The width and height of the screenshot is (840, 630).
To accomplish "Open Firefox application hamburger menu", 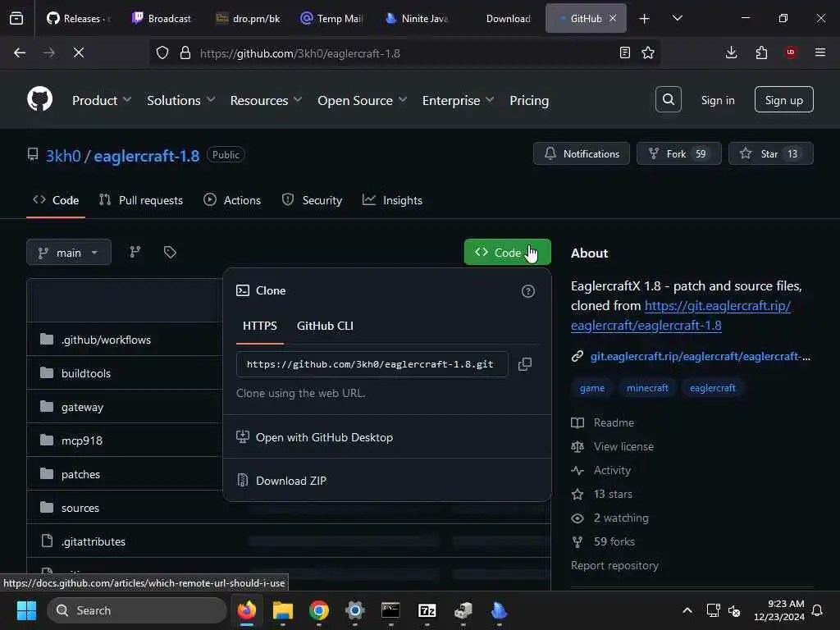I will [x=819, y=52].
